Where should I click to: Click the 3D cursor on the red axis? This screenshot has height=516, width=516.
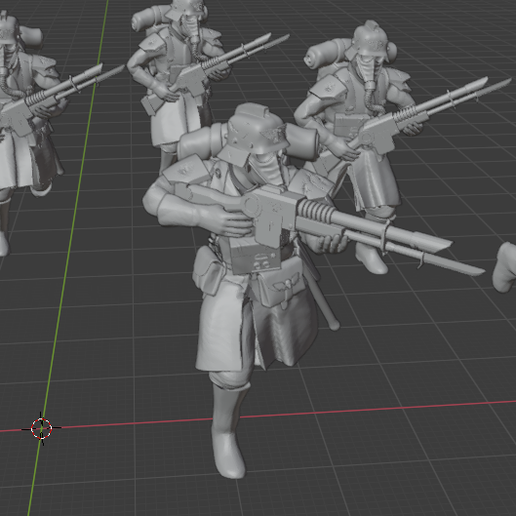pyautogui.click(x=41, y=428)
